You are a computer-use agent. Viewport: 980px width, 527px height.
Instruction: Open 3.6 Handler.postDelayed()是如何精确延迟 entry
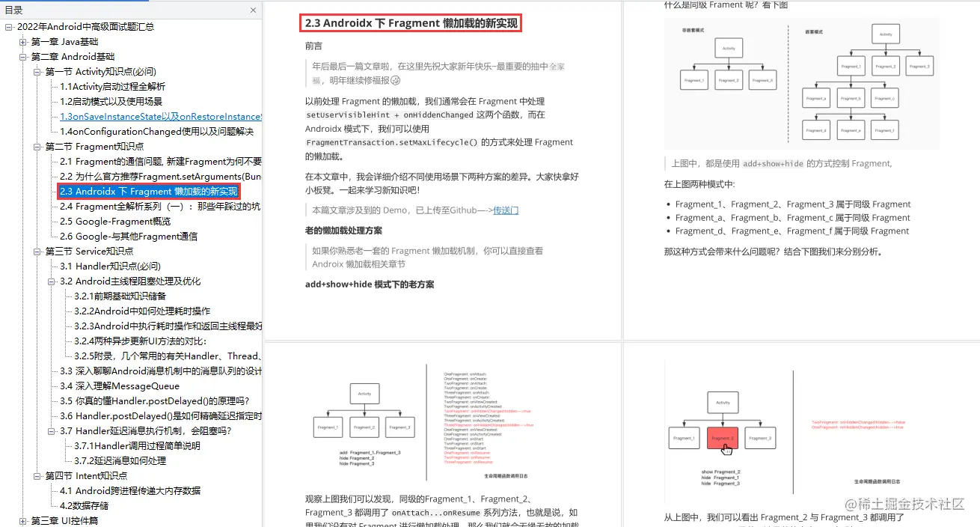pos(161,416)
